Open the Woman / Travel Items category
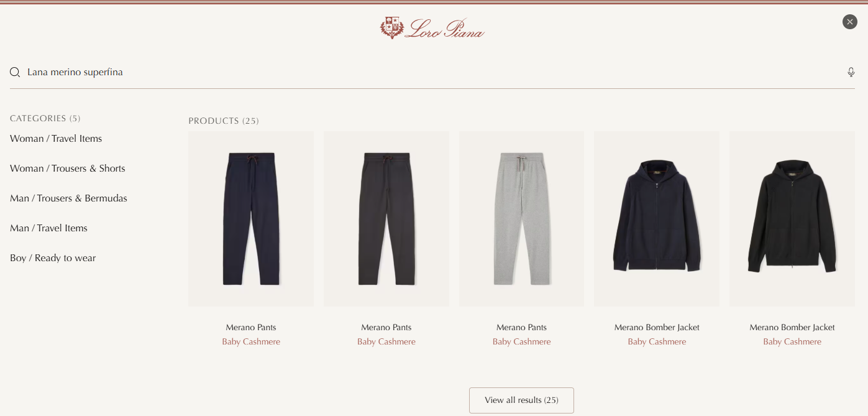 pos(56,139)
